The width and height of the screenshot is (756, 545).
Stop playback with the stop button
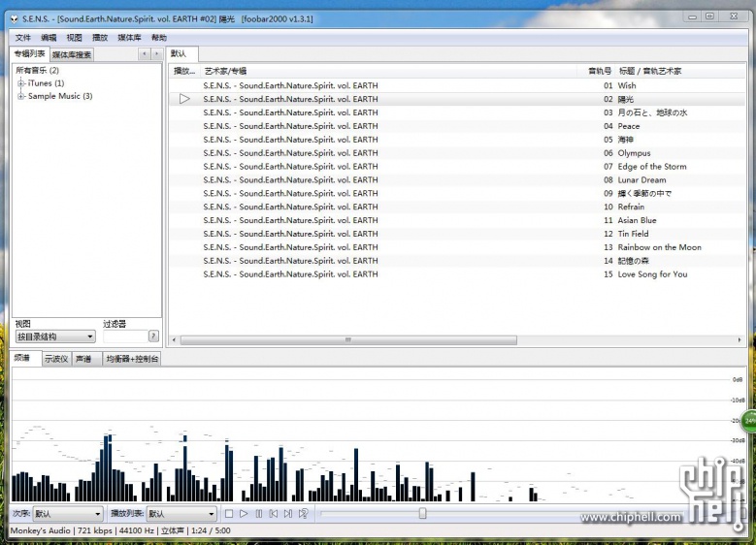click(x=229, y=514)
